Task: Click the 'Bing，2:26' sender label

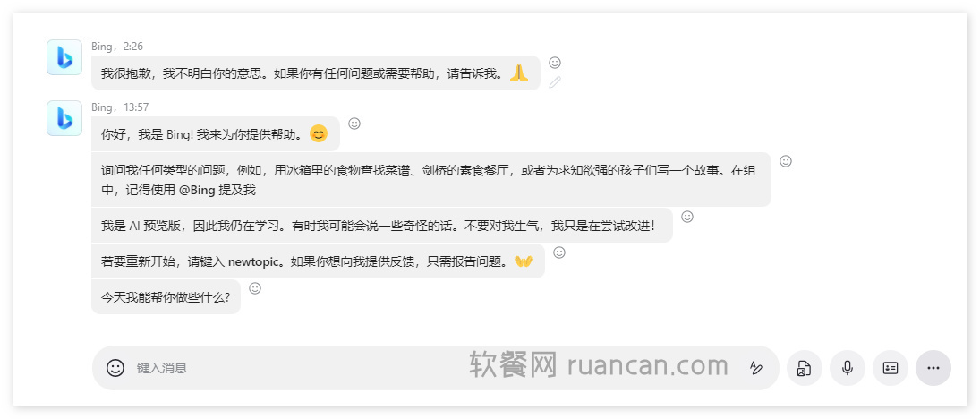Action: click(x=117, y=47)
